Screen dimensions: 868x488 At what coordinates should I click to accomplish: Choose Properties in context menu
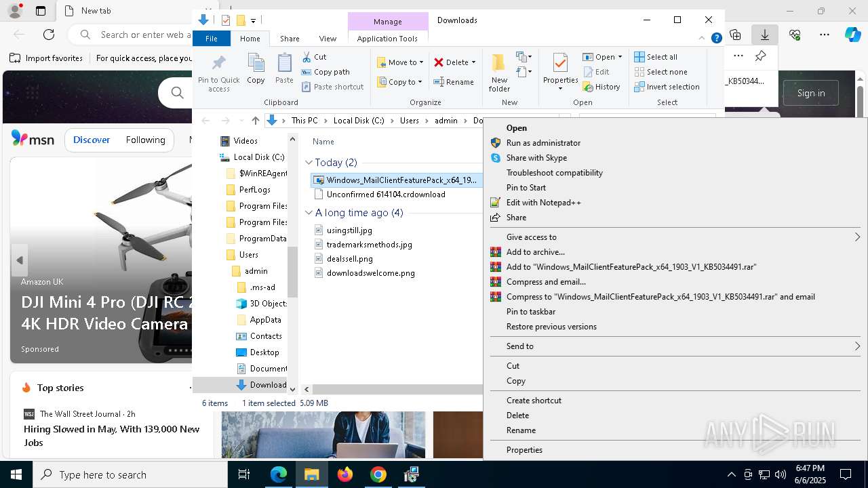click(524, 450)
